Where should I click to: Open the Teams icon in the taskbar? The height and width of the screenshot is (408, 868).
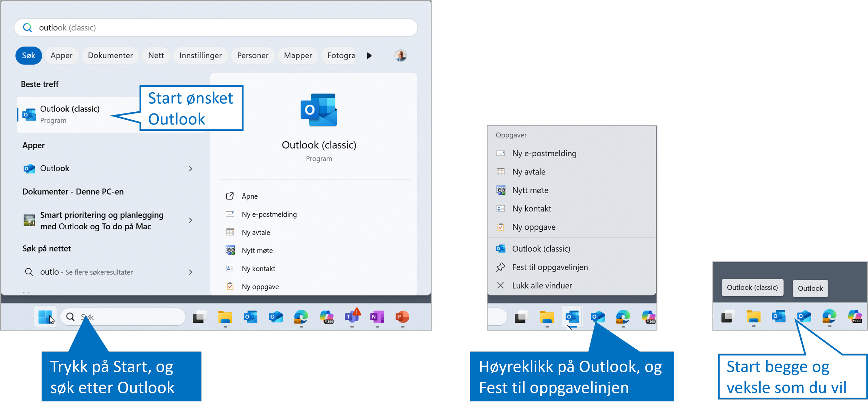(352, 316)
